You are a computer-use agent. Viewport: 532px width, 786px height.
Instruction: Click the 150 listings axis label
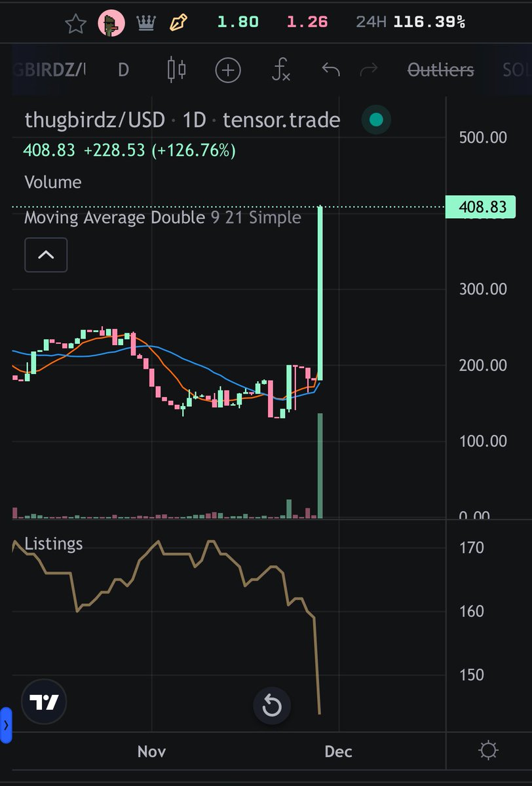click(472, 675)
